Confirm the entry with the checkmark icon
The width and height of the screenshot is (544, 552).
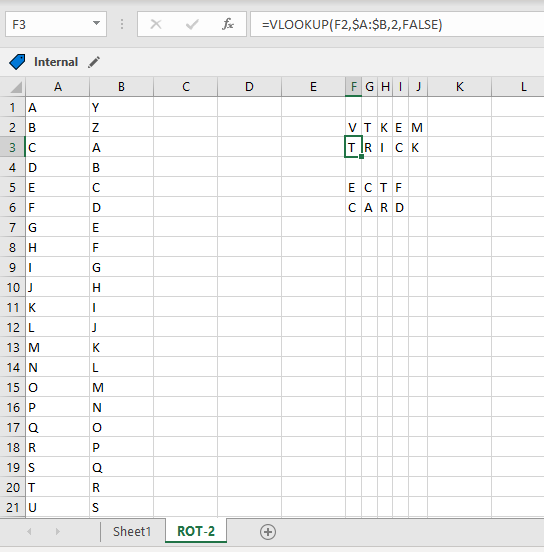[192, 24]
